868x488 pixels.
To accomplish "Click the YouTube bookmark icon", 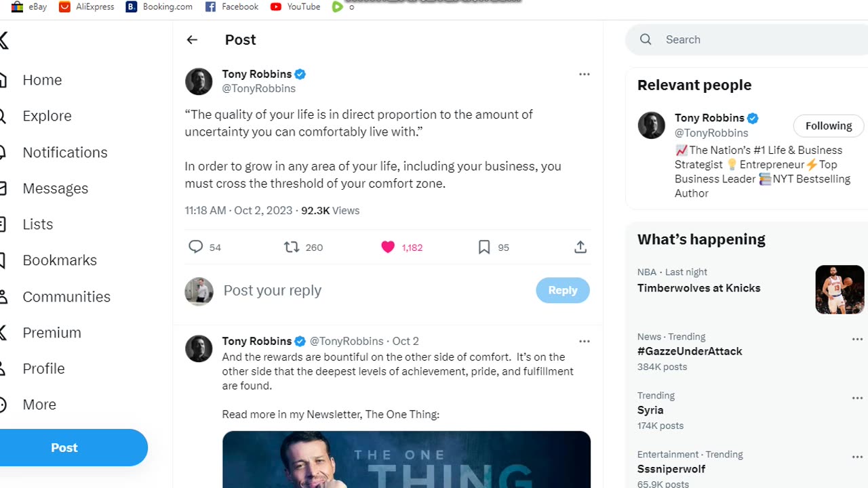I will [x=276, y=7].
